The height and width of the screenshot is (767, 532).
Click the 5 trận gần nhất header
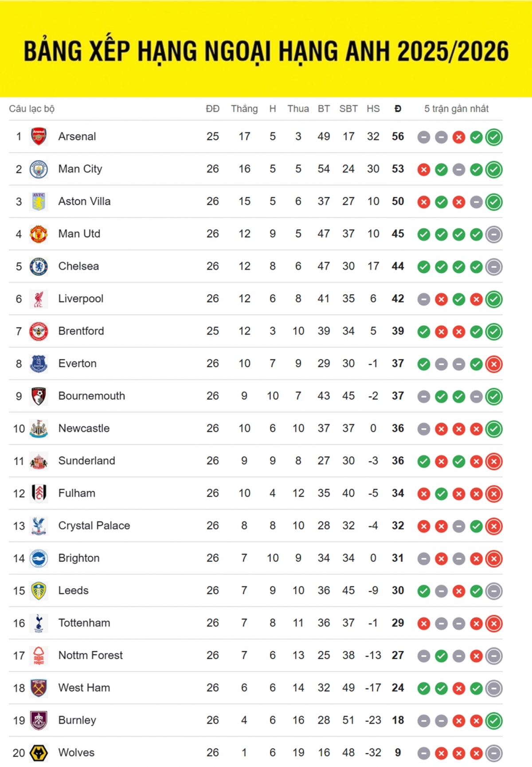456,109
